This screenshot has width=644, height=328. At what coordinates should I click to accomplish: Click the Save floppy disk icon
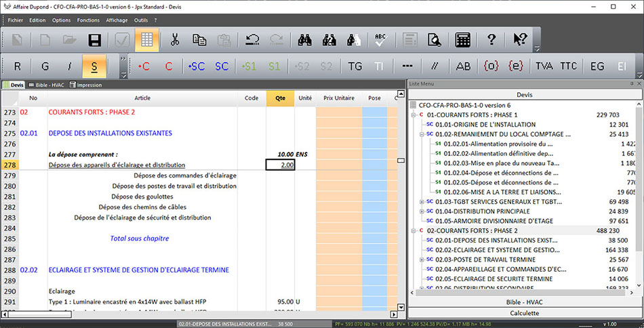(94, 40)
